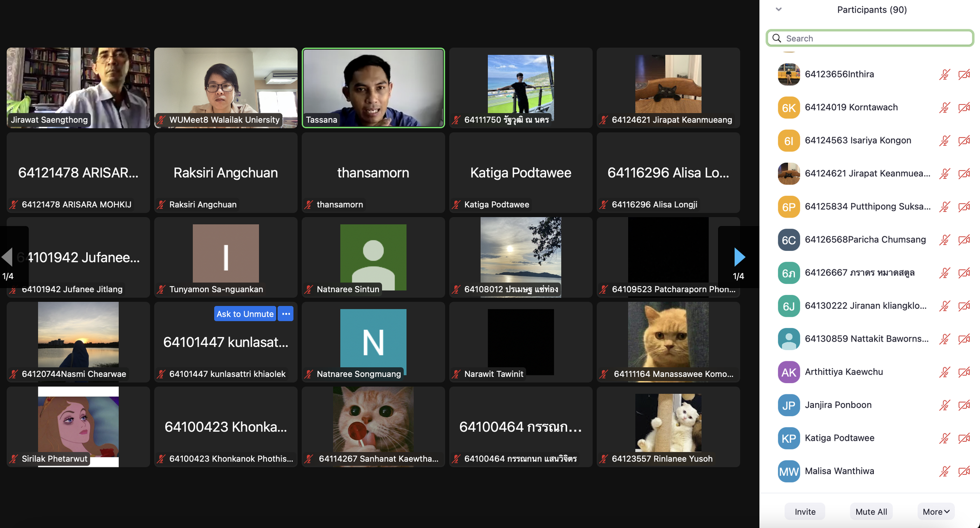Click muted mic icon on Tassana's neighbor WUMeet8 tile

(x=161, y=120)
